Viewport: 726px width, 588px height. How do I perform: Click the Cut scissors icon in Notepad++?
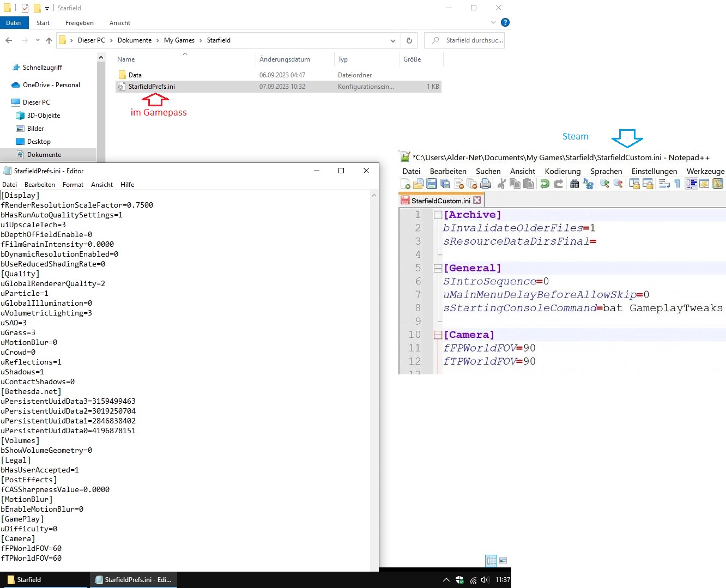coord(501,184)
